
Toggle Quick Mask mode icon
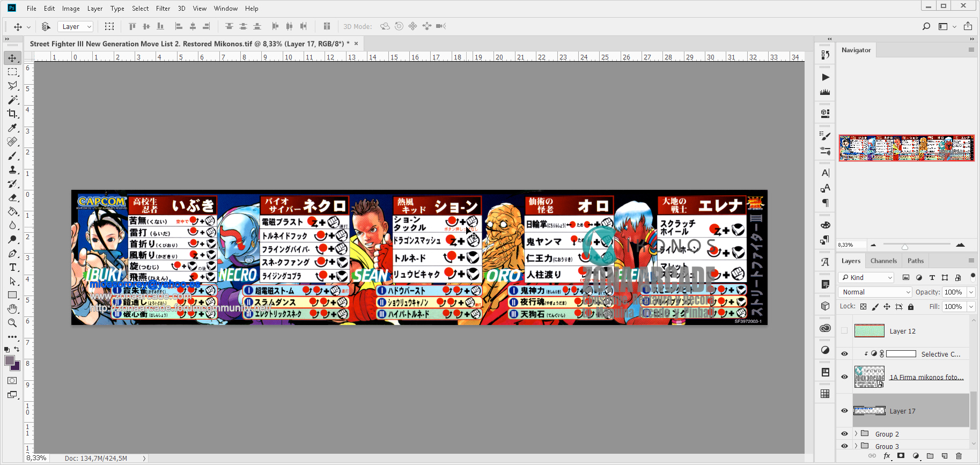click(12, 381)
